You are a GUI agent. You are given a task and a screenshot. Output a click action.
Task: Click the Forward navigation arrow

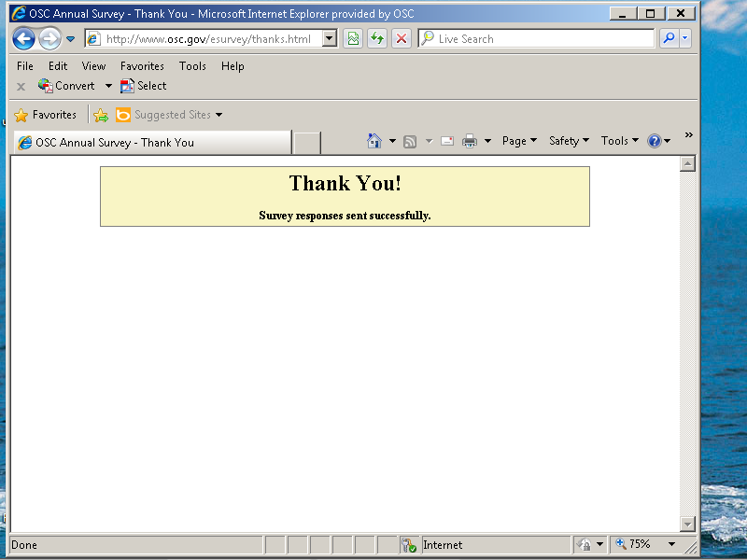[49, 38]
